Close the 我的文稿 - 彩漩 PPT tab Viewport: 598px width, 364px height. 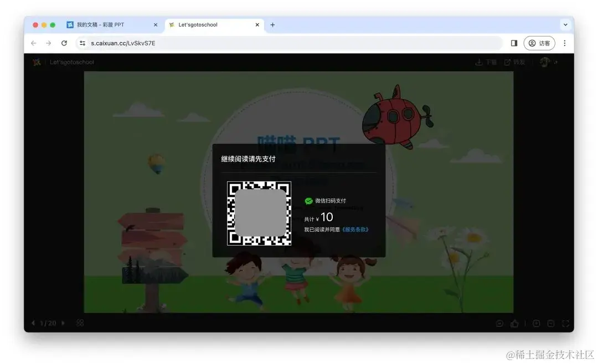tap(156, 25)
